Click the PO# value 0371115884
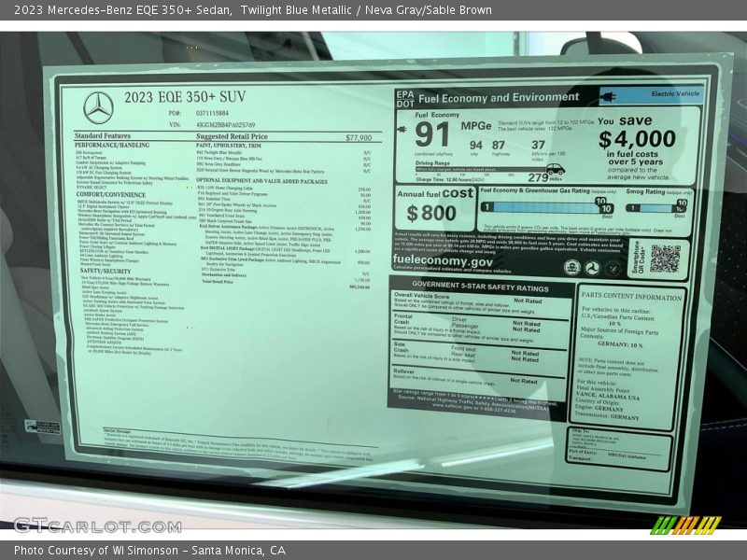This screenshot has height=560, width=747. pyautogui.click(x=212, y=113)
